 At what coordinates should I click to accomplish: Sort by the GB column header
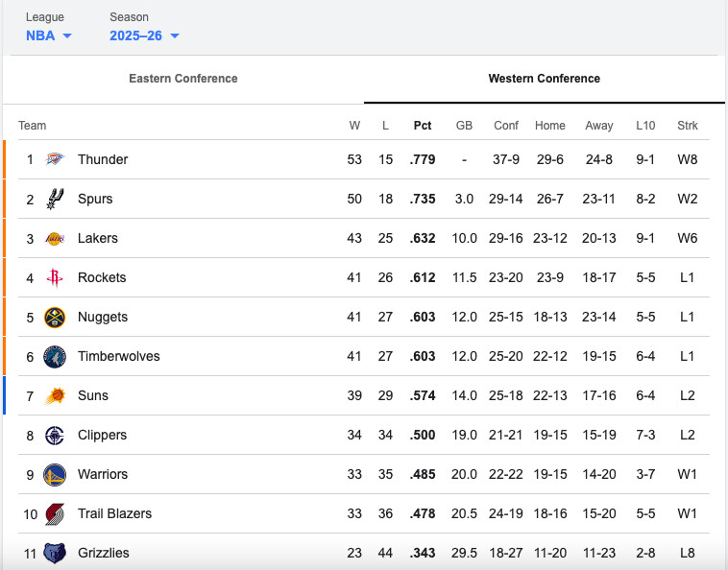[x=464, y=126]
